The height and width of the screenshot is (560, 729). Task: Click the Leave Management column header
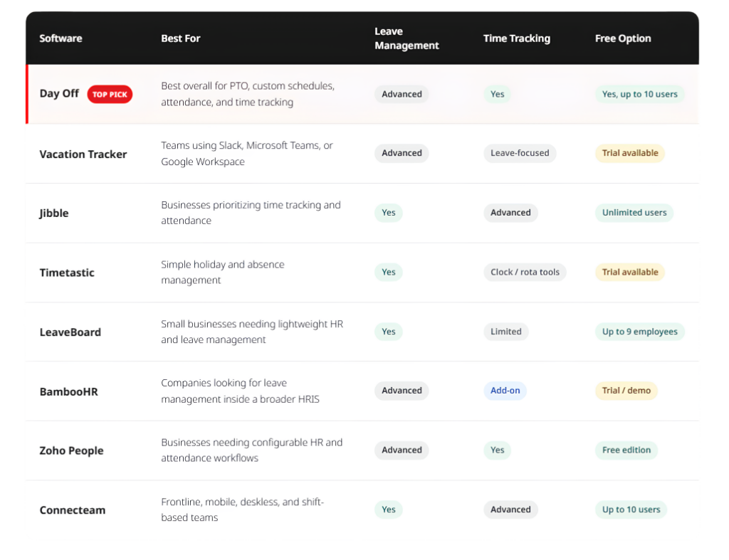(x=407, y=38)
